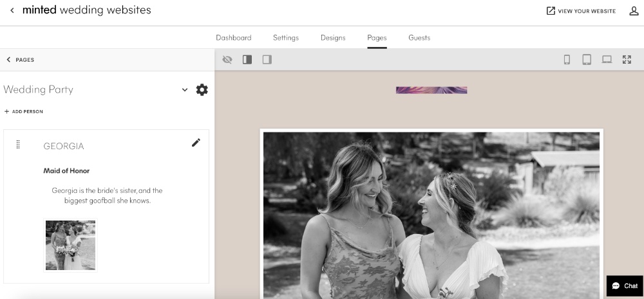Open the Dashboard tab
The image size is (644, 299).
tap(233, 38)
